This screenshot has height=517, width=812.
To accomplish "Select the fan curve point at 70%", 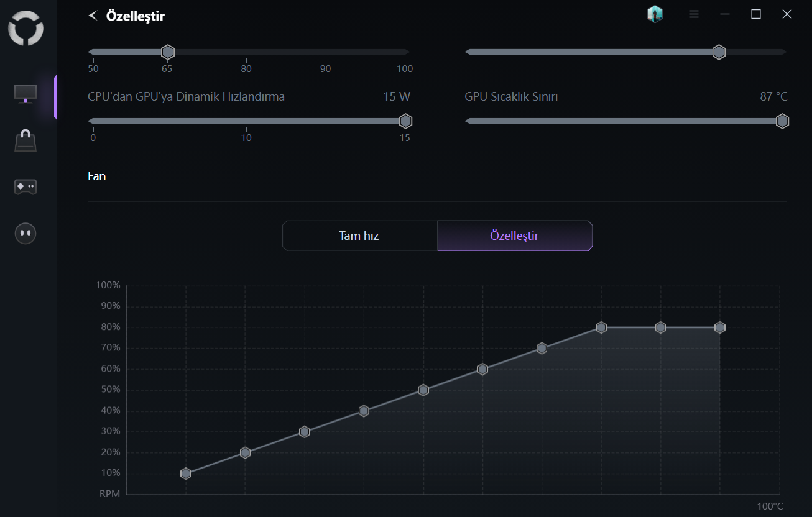I will pos(542,349).
